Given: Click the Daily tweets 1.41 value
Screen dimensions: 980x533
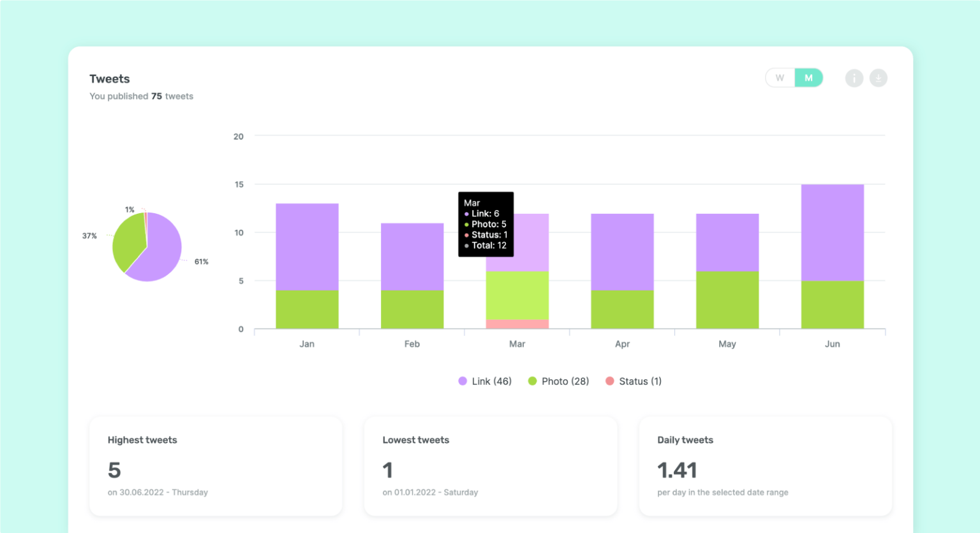Looking at the screenshot, I should (676, 470).
